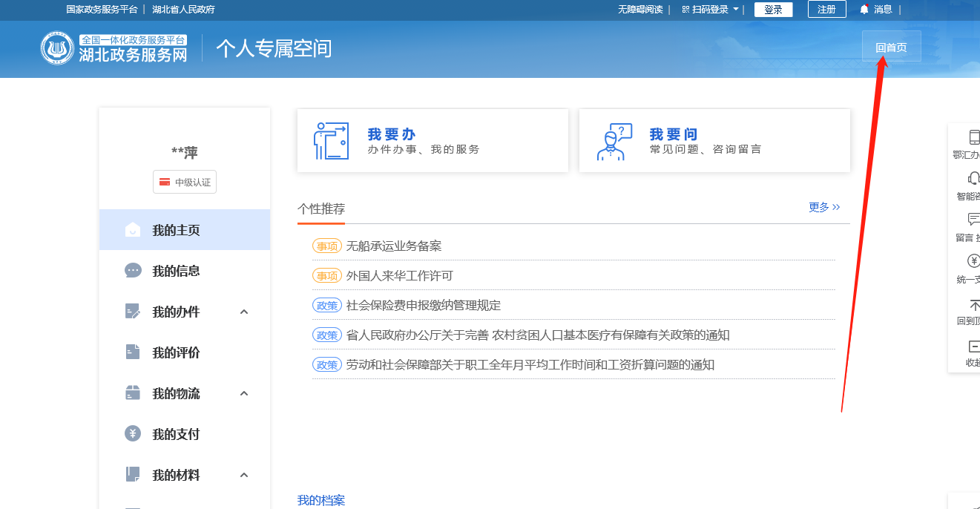980x509 pixels.
Task: Select 我的物流 in the sidebar
Action: (185, 393)
